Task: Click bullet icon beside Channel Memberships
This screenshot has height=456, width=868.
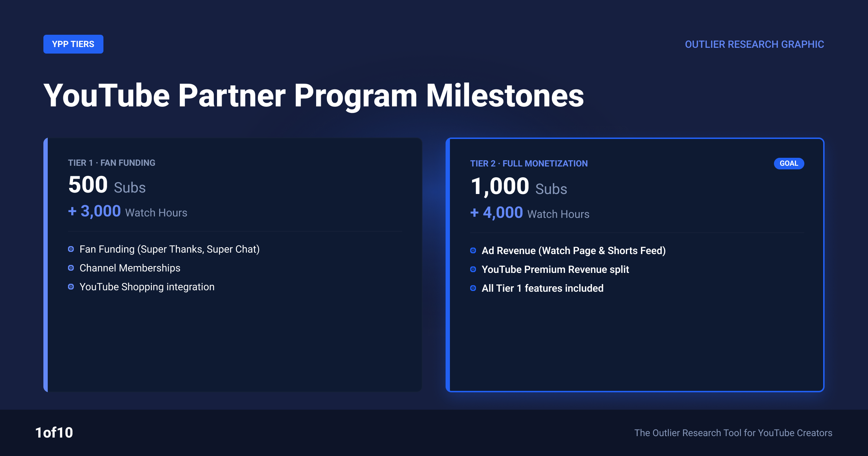Action: point(71,268)
